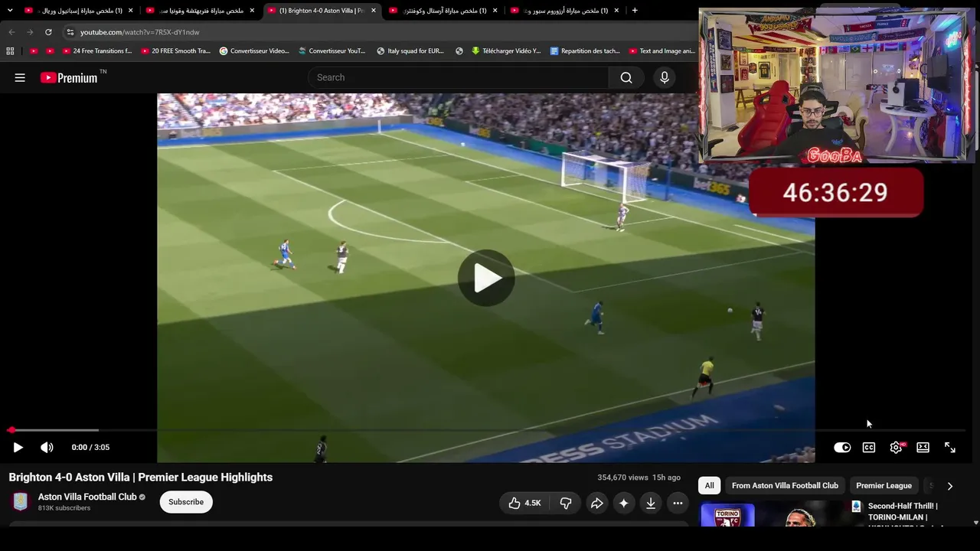Open the Text and Image ani... bookmark
Viewport: 980px width, 551px height.
(x=662, y=51)
